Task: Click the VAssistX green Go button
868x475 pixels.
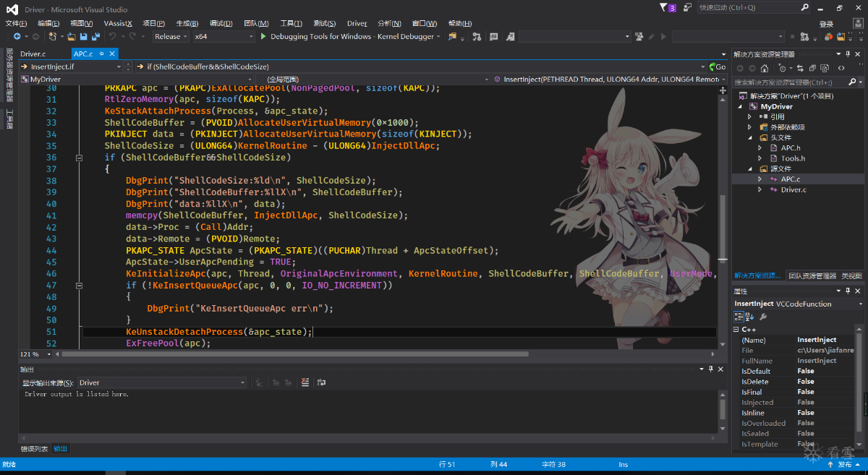Action: (x=717, y=67)
